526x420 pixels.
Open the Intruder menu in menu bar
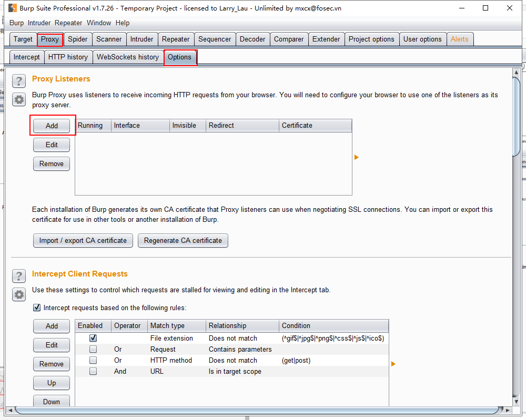pos(39,23)
